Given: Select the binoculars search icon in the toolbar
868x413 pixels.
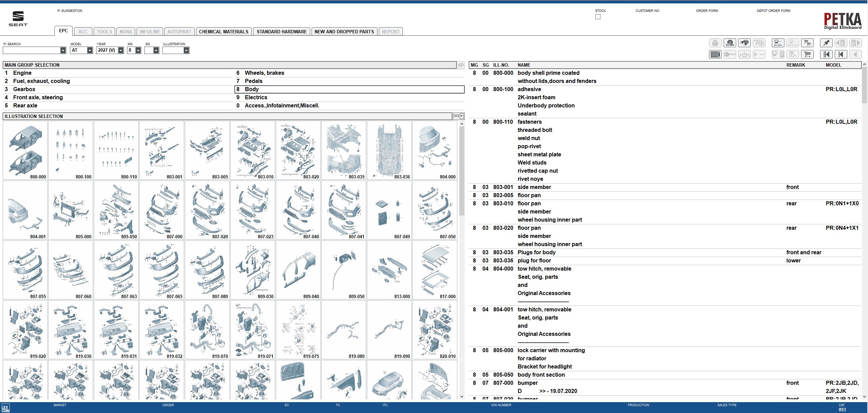Looking at the screenshot, I should 745,42.
